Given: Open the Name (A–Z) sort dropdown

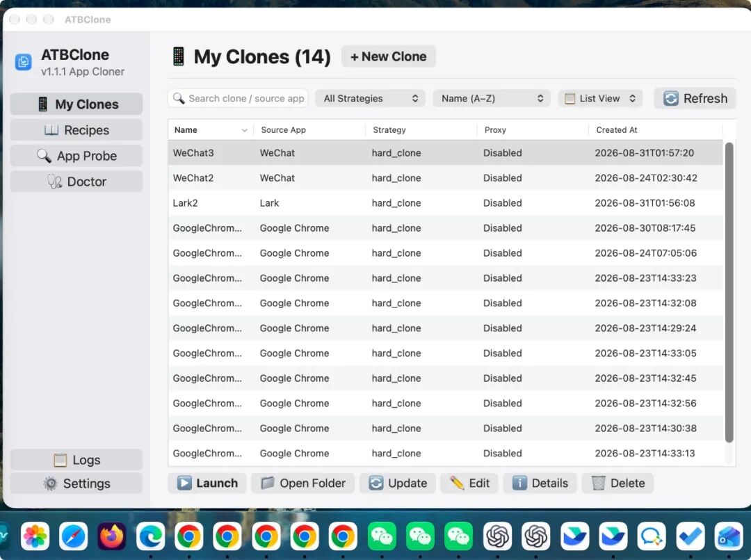Looking at the screenshot, I should [x=492, y=98].
